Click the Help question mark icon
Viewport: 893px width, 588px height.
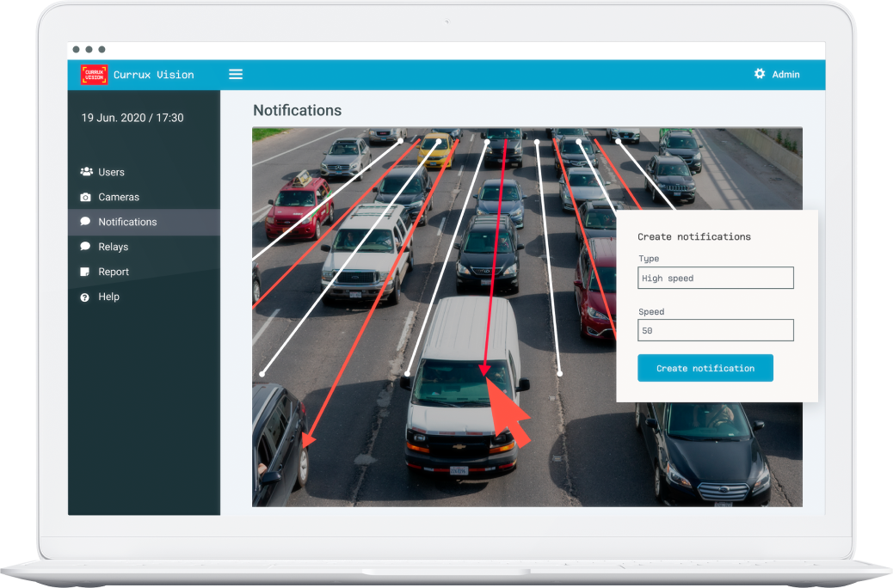pyautogui.click(x=85, y=297)
